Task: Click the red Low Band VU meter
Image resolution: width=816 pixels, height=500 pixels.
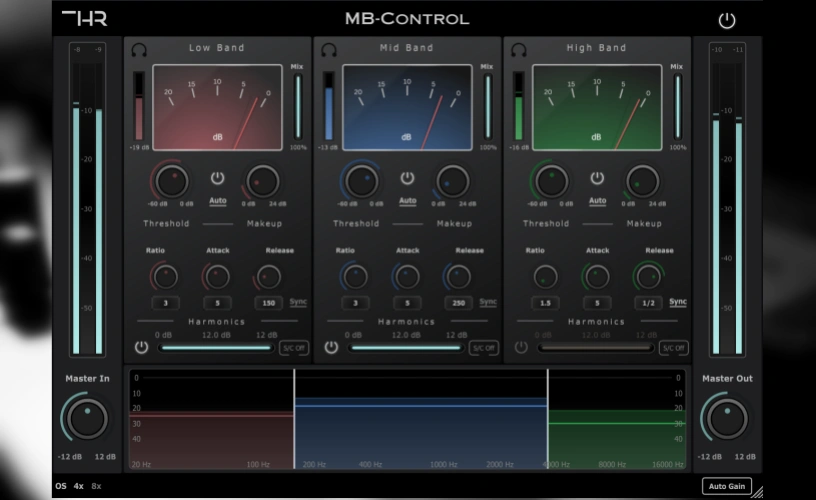Action: (x=218, y=107)
